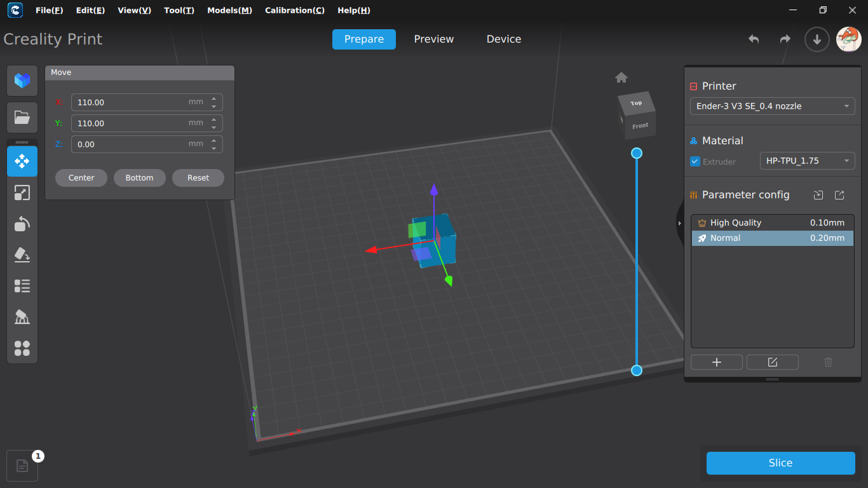The image size is (868, 488).
Task: Open the View menu
Action: [x=134, y=10]
